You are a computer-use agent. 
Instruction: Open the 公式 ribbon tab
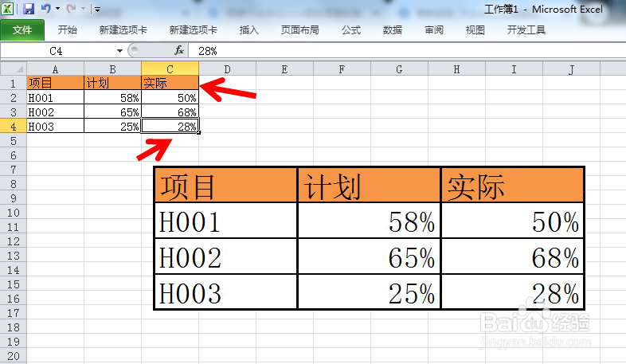click(351, 30)
